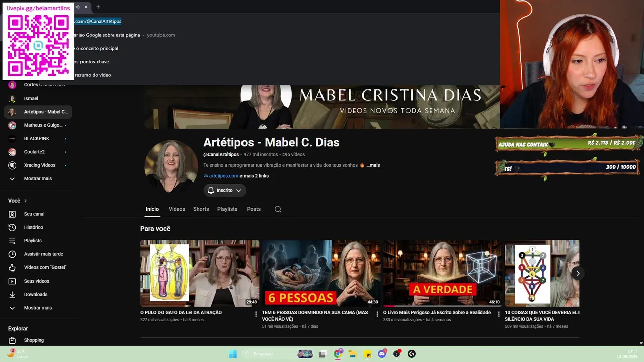Viewport: 644px width, 362px height.
Task: Expand Você section with lower Mostrar mais
Action: tap(38, 308)
